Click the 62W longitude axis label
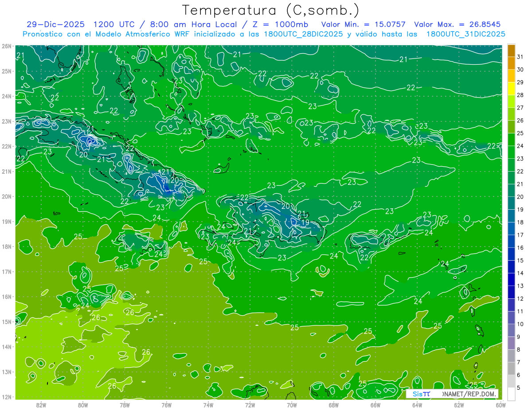This screenshot has height=411, width=532. 459,405
